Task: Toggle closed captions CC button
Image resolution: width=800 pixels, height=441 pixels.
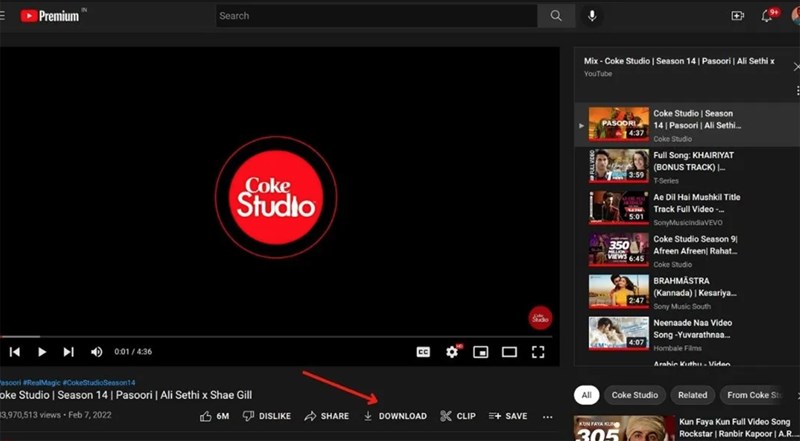Action: 423,352
